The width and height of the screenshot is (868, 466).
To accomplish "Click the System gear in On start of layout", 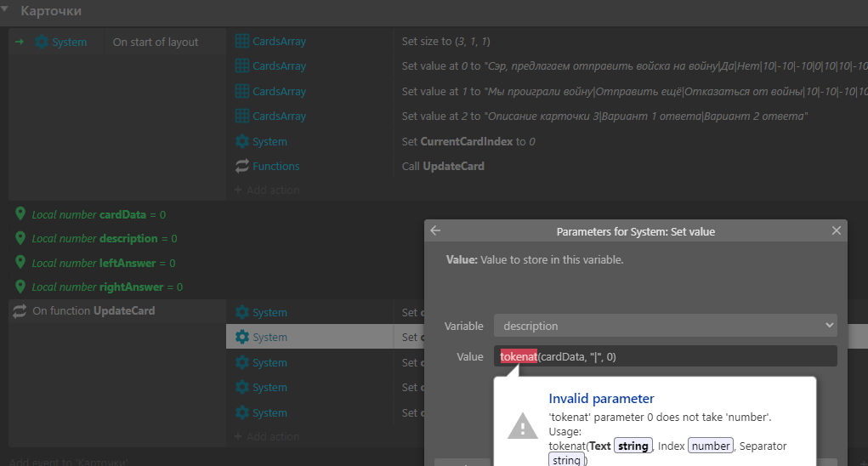I will 42,42.
